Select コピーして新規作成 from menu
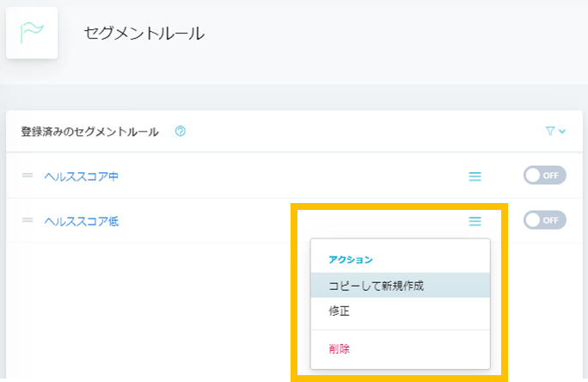The height and width of the screenshot is (382, 588). tap(400, 286)
